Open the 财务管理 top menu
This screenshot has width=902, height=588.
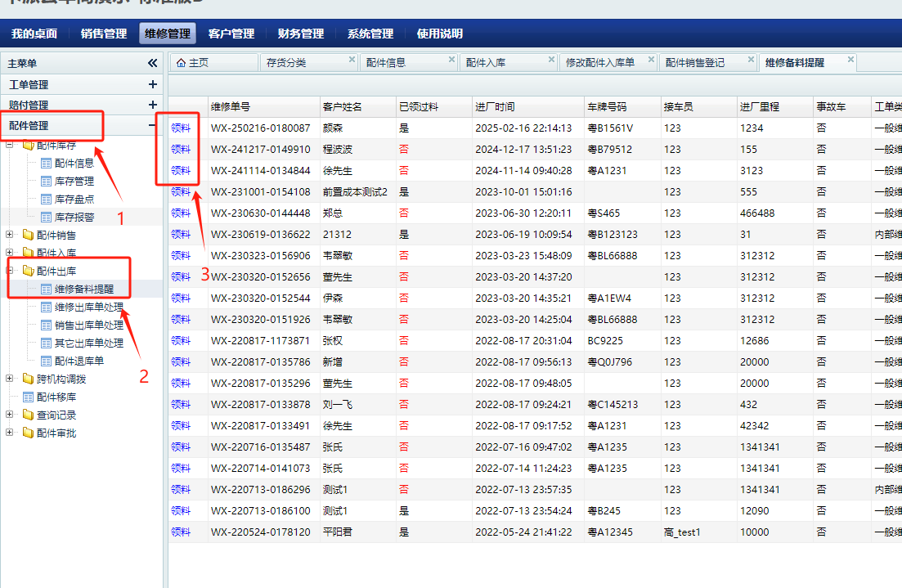coord(300,34)
